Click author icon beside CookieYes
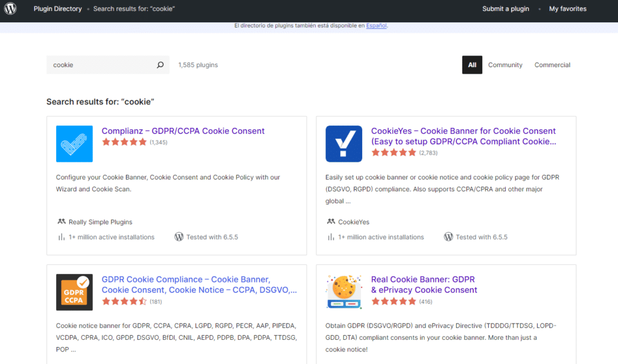The image size is (618, 364). click(331, 222)
